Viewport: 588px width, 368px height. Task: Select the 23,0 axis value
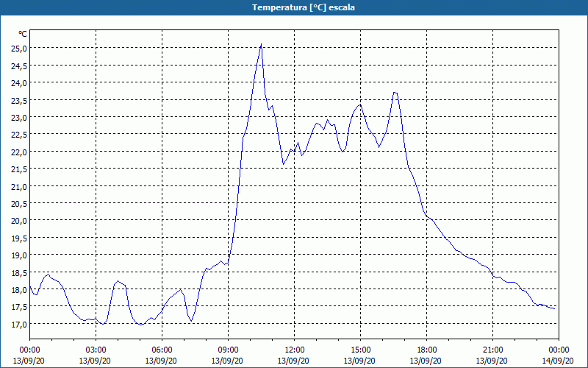click(x=19, y=118)
